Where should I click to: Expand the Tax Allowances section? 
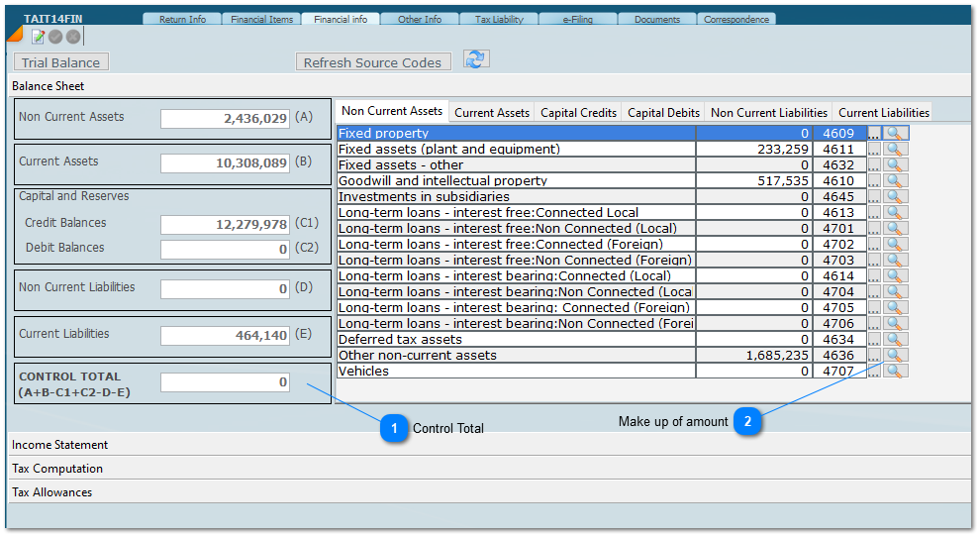coord(51,492)
